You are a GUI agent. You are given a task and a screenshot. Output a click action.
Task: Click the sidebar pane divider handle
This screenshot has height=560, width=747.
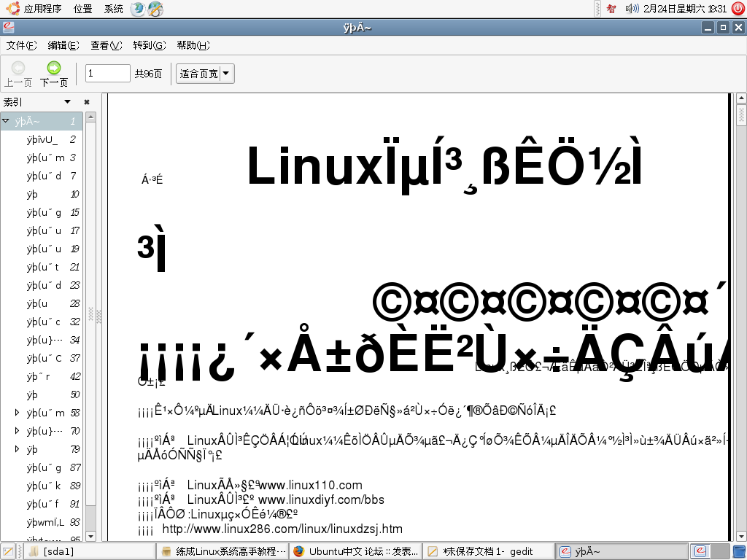[99, 316]
